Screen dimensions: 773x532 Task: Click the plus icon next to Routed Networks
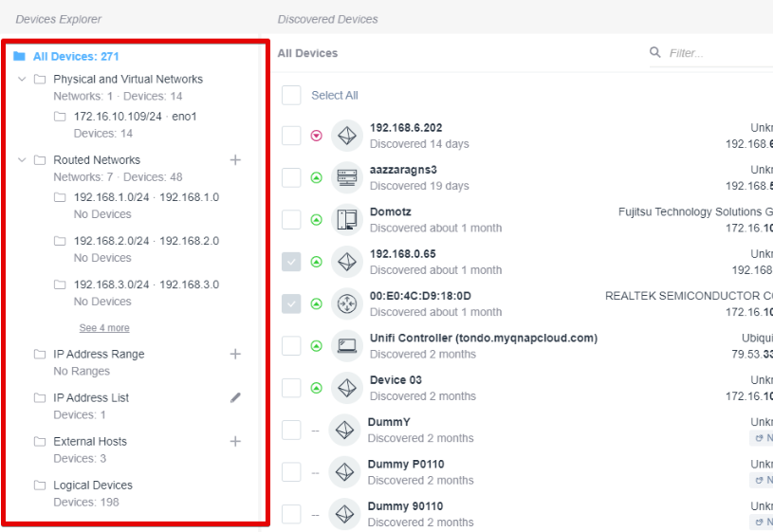[235, 160]
